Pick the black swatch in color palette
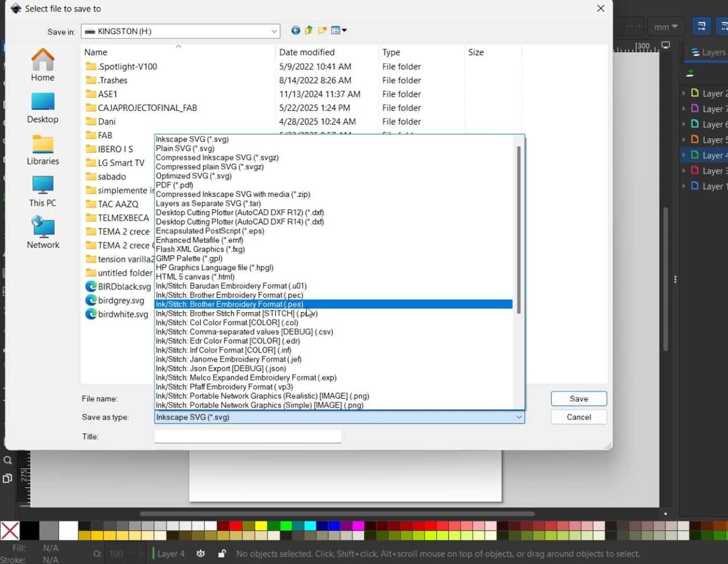728x564 pixels. pos(30,531)
